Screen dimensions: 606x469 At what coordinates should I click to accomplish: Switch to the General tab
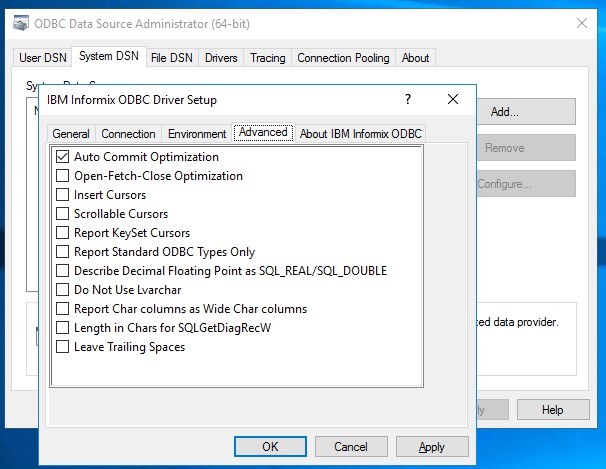click(x=71, y=134)
